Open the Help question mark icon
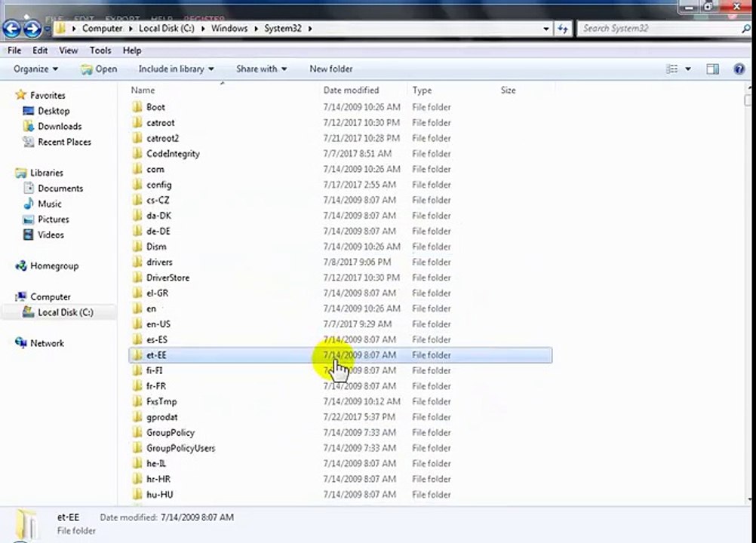The height and width of the screenshot is (543, 756). pos(739,69)
